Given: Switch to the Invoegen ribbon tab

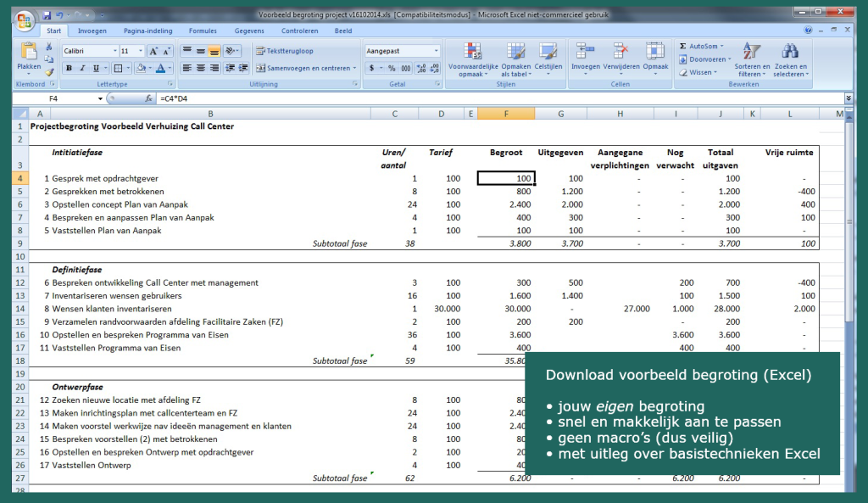Looking at the screenshot, I should pyautogui.click(x=92, y=31).
